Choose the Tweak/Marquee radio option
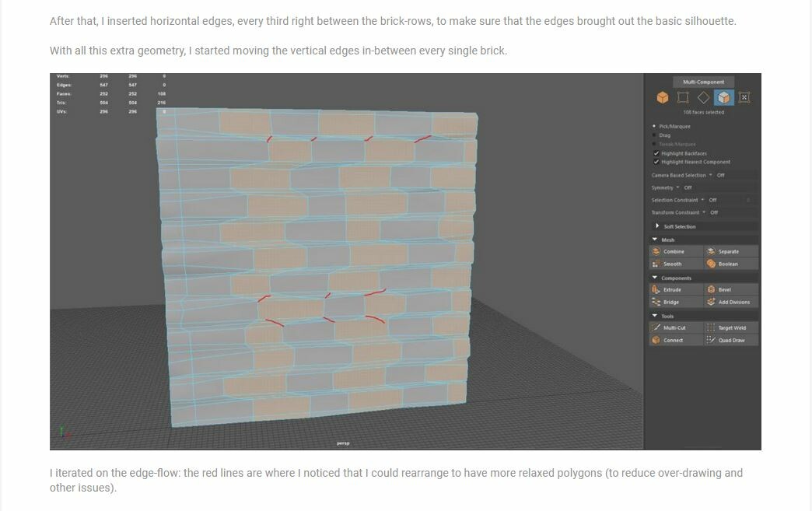 653,144
